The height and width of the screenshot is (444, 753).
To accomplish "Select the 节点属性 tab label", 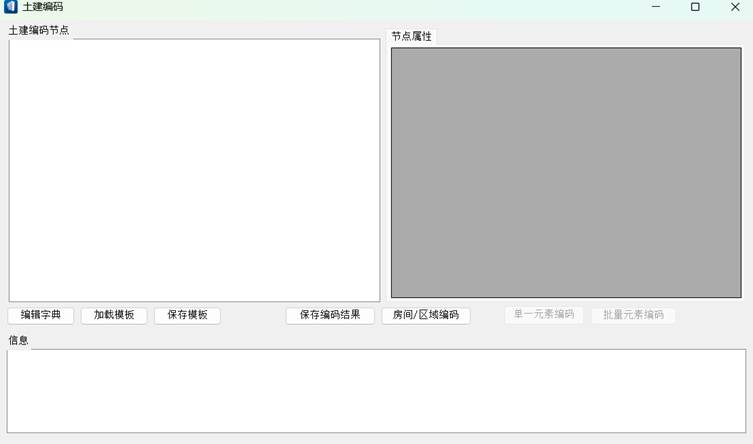I will [412, 36].
